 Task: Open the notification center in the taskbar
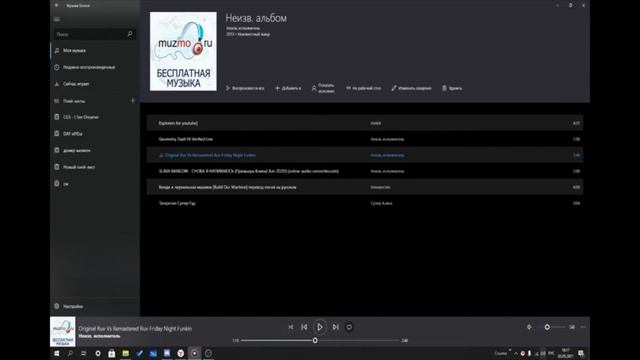click(581, 353)
